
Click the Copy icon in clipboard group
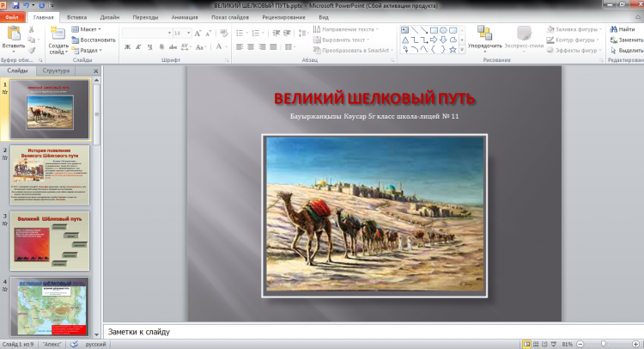tap(31, 40)
